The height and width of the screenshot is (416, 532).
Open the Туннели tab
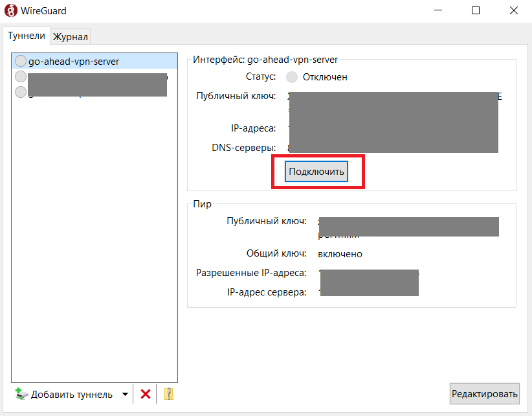27,36
